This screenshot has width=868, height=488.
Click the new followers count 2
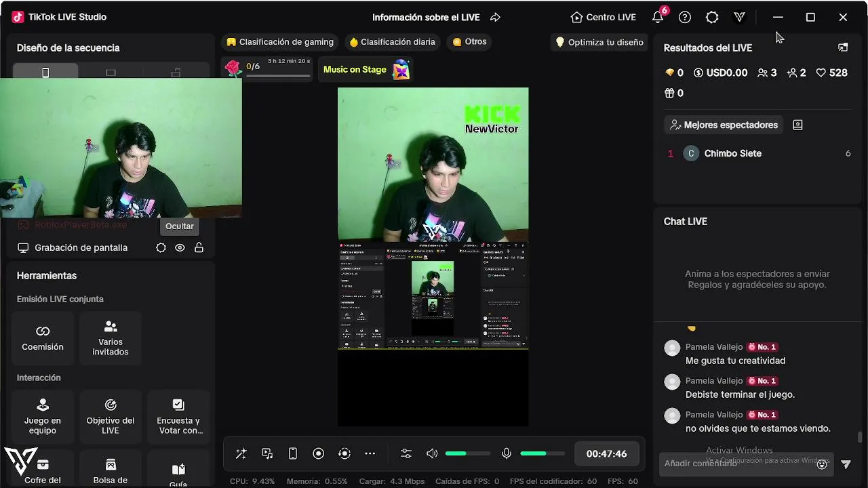point(796,73)
